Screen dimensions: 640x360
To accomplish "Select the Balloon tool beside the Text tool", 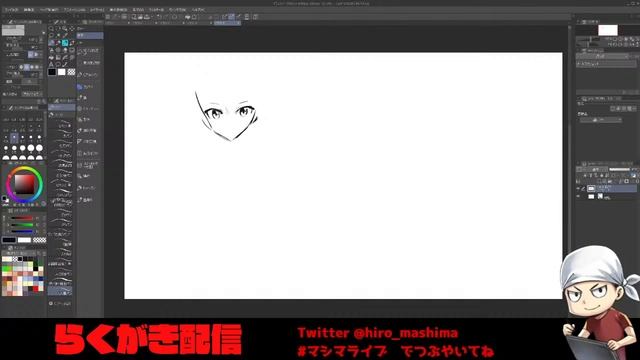I will [x=58, y=64].
